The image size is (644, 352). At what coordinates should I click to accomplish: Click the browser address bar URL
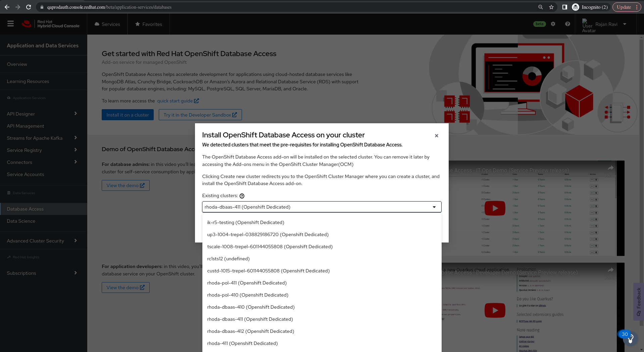[x=109, y=7]
